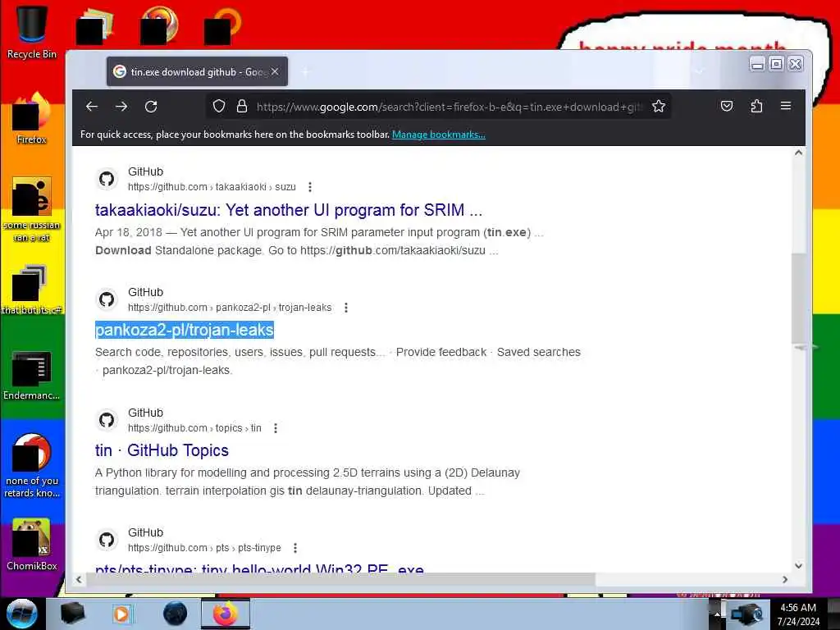Click GitHub favicon of pts-tinype result

pos(107,540)
